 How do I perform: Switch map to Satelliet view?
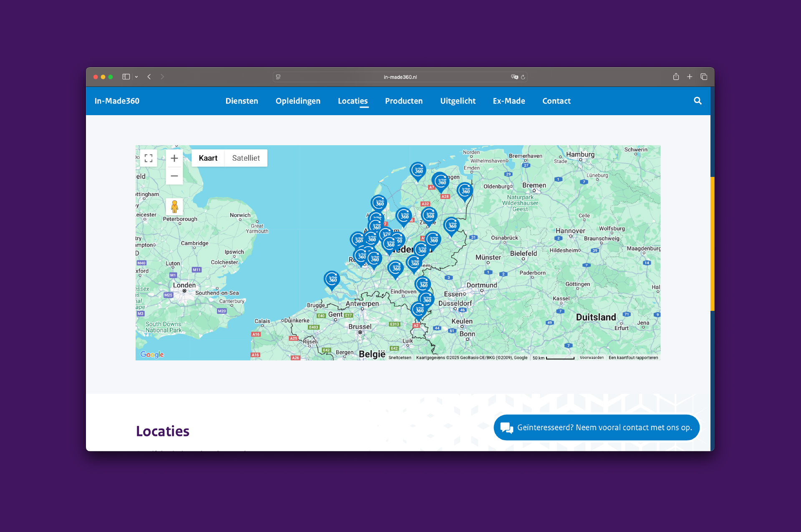click(246, 158)
